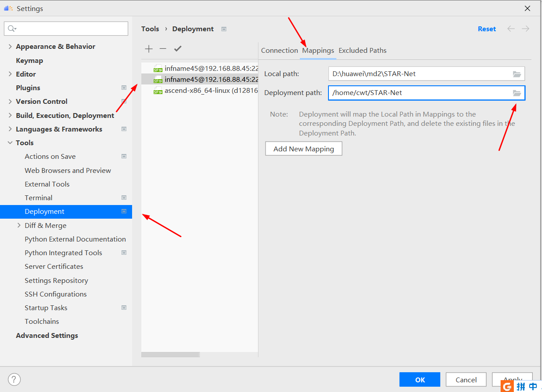This screenshot has width=542, height=392.
Task: Remove the selected server with minus icon
Action: point(163,49)
